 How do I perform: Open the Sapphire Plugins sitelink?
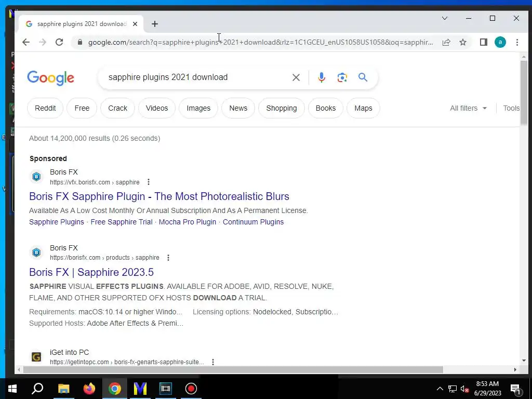pyautogui.click(x=56, y=222)
